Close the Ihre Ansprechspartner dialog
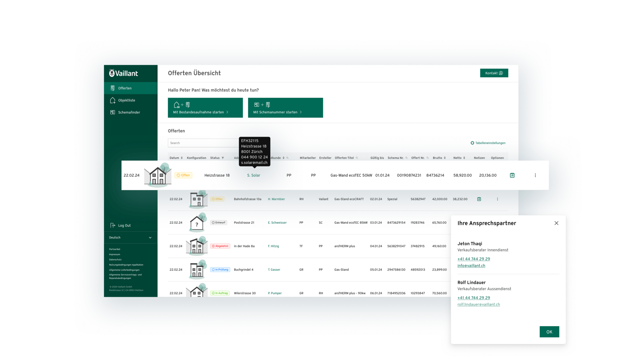This screenshot has width=644, height=362. coord(556,223)
